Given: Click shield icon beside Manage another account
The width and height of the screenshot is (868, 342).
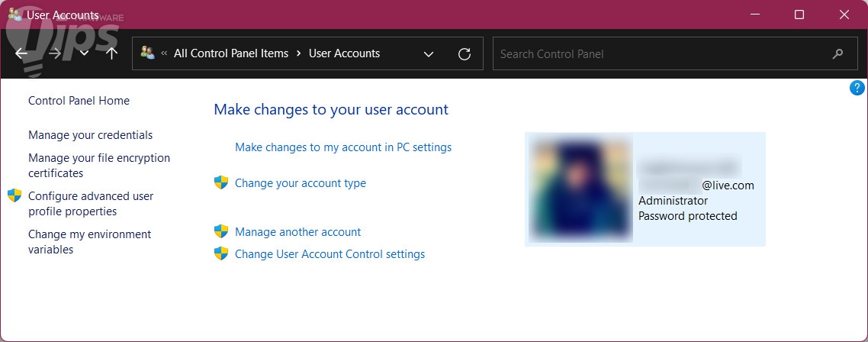Looking at the screenshot, I should pos(221,231).
